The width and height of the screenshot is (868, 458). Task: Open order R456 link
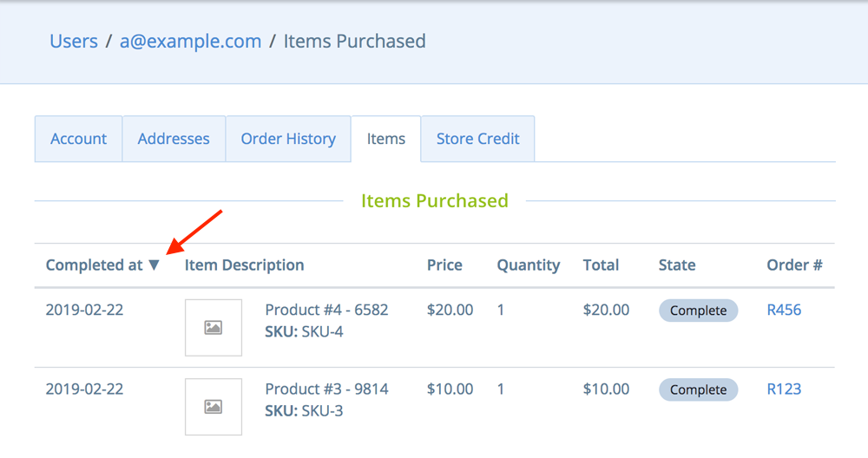[784, 310]
